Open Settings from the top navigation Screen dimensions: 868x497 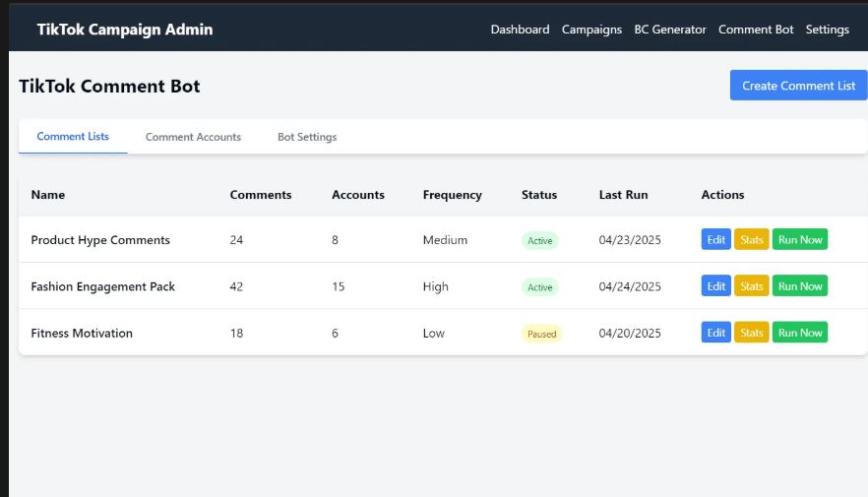827,30
